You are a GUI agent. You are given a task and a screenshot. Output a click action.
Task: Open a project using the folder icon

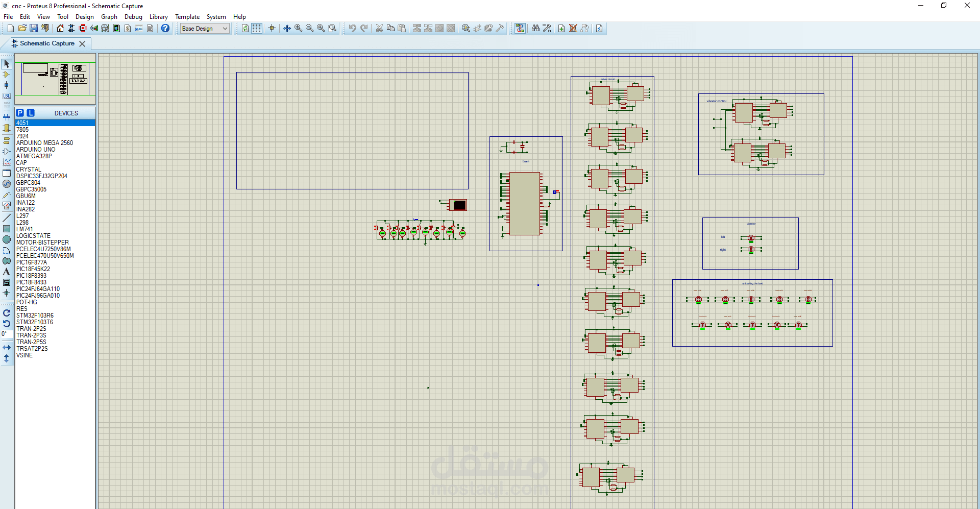click(22, 29)
